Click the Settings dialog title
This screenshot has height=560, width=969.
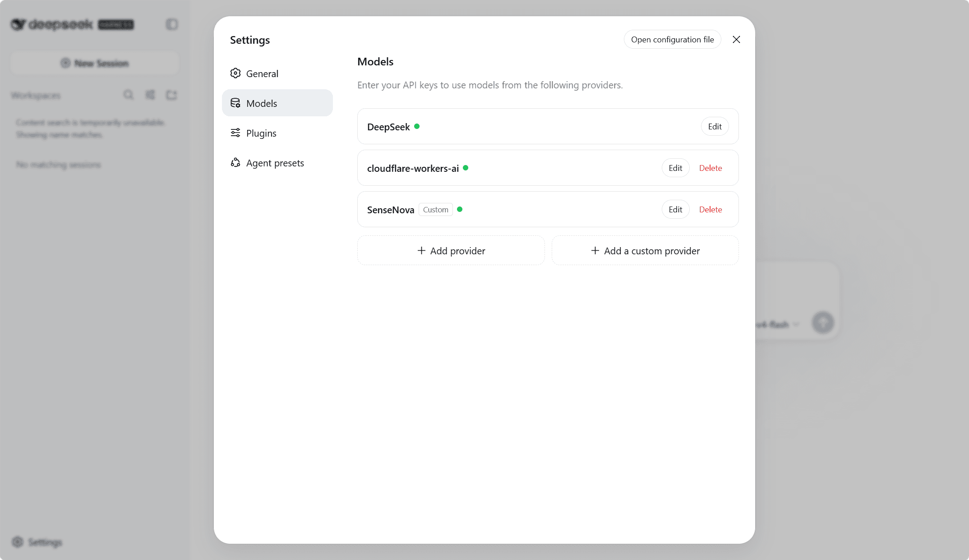pos(250,40)
